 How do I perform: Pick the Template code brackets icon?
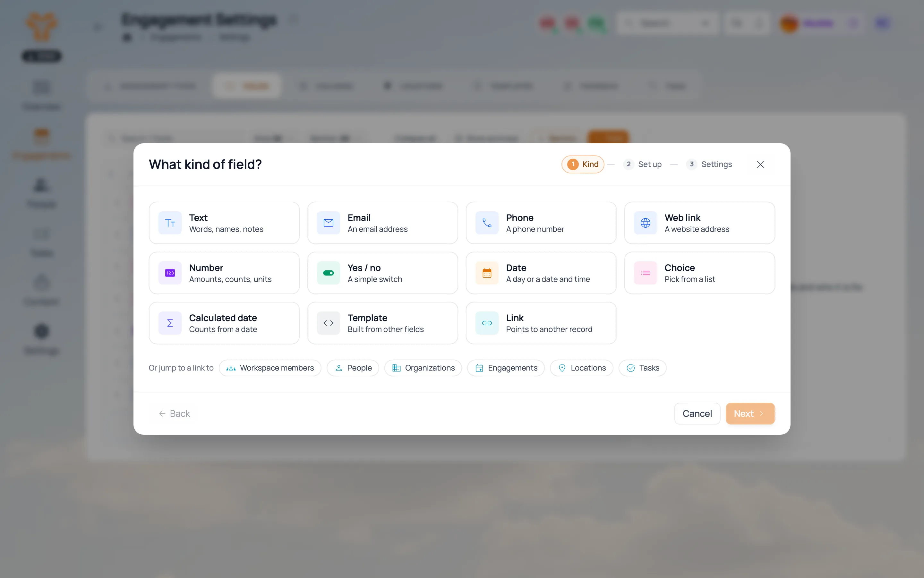tap(328, 323)
